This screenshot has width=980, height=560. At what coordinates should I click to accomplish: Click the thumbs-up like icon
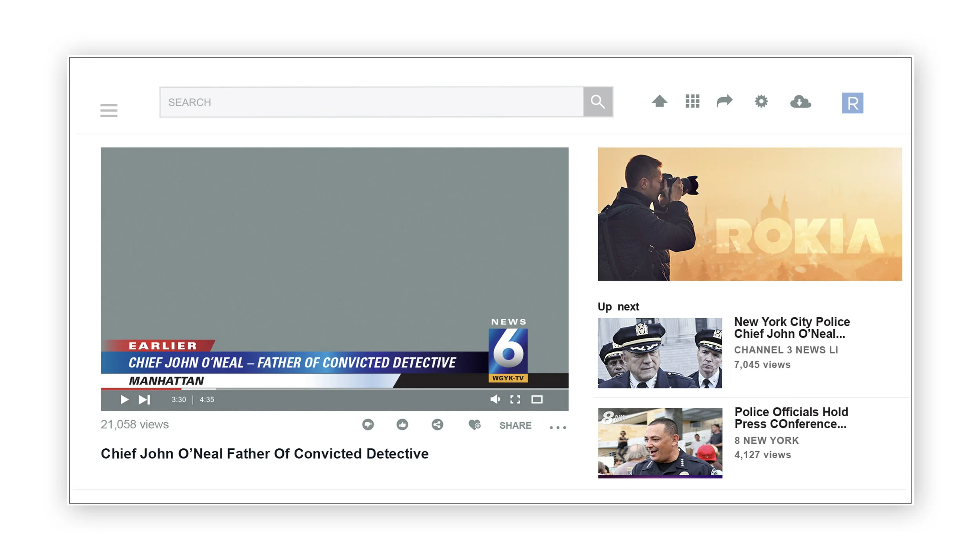(x=402, y=425)
